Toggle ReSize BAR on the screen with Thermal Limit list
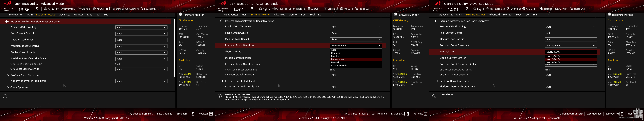The height and width of the screenshot is (121, 644). tap(577, 9)
